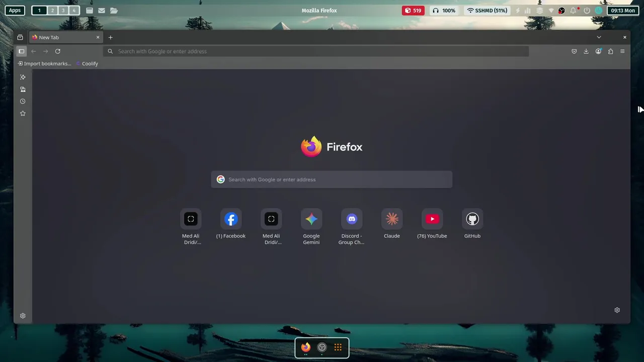Click the OBS Studio tray icon
This screenshot has height=362, width=644.
coord(561,10)
